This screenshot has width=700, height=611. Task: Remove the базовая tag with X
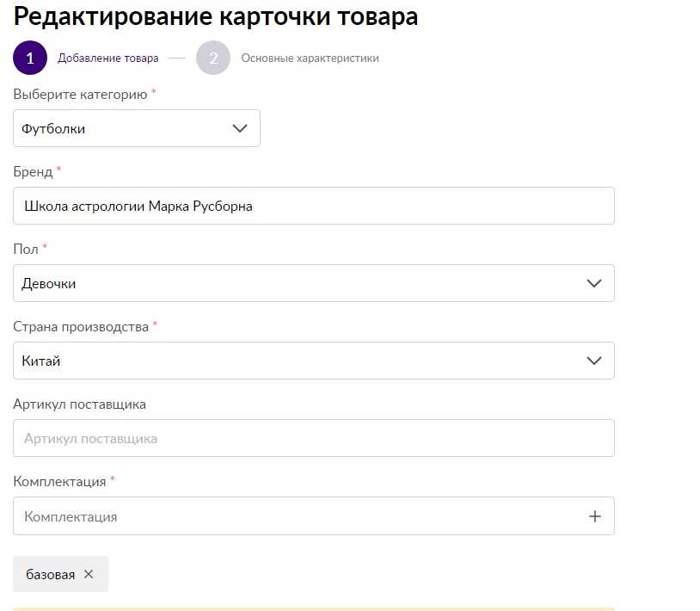(x=89, y=574)
